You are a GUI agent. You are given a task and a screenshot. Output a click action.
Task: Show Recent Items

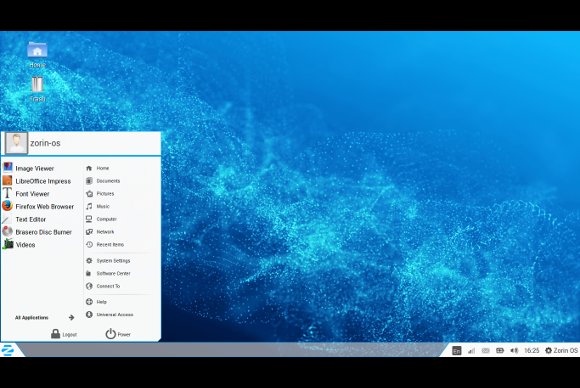pos(105,244)
